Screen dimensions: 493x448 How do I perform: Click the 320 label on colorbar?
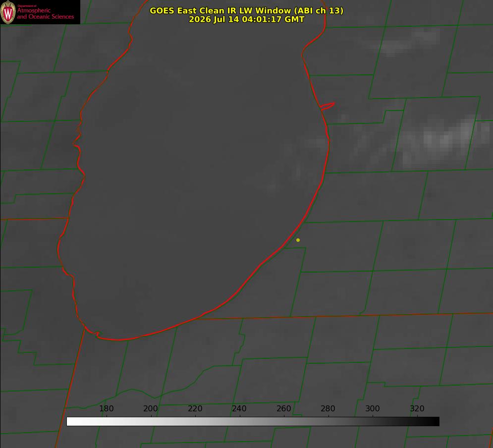pyautogui.click(x=417, y=408)
